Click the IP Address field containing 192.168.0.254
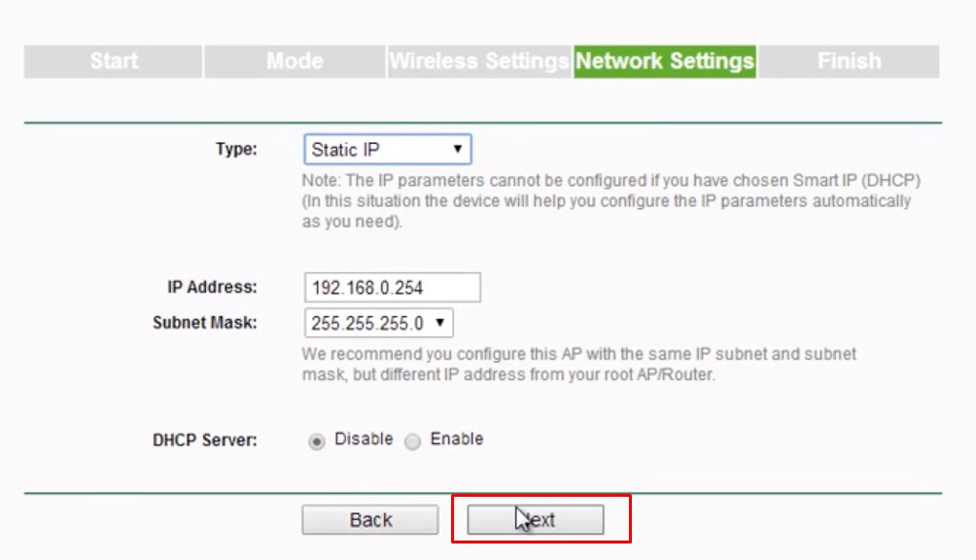 392,288
